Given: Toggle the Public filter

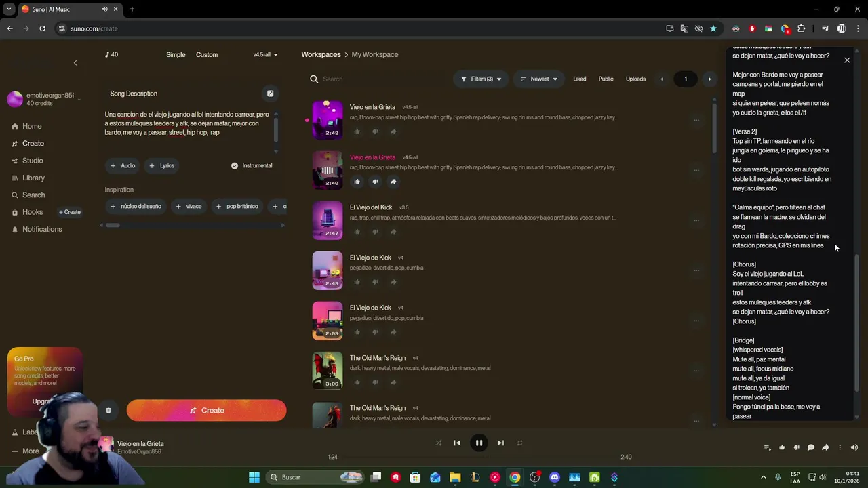Looking at the screenshot, I should [606, 79].
